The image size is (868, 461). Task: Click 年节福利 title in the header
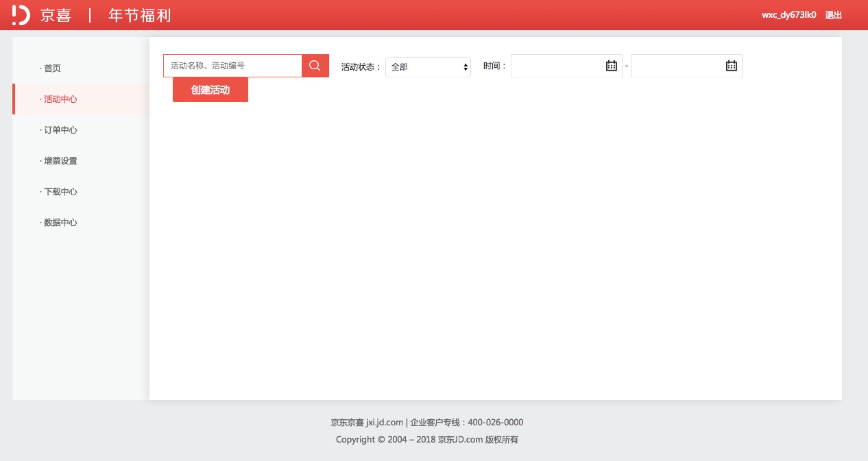coord(140,16)
